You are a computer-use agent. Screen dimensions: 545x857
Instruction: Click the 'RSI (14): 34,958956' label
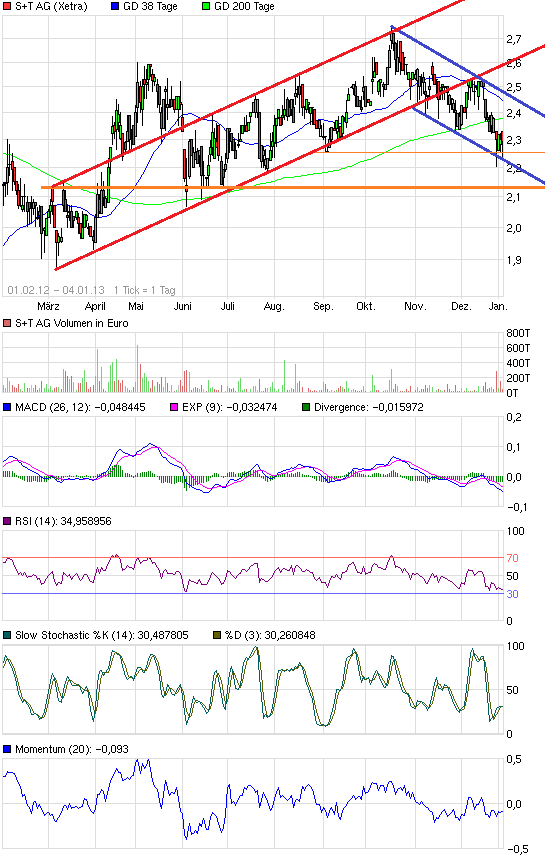(63, 521)
